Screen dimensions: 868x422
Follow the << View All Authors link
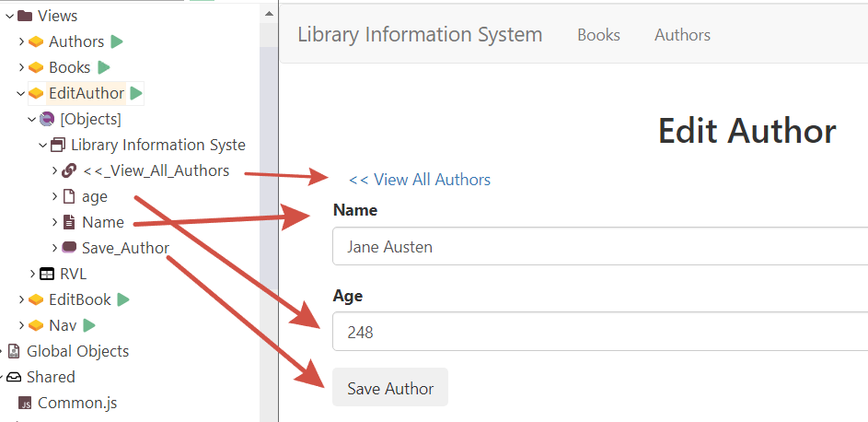pyautogui.click(x=420, y=180)
